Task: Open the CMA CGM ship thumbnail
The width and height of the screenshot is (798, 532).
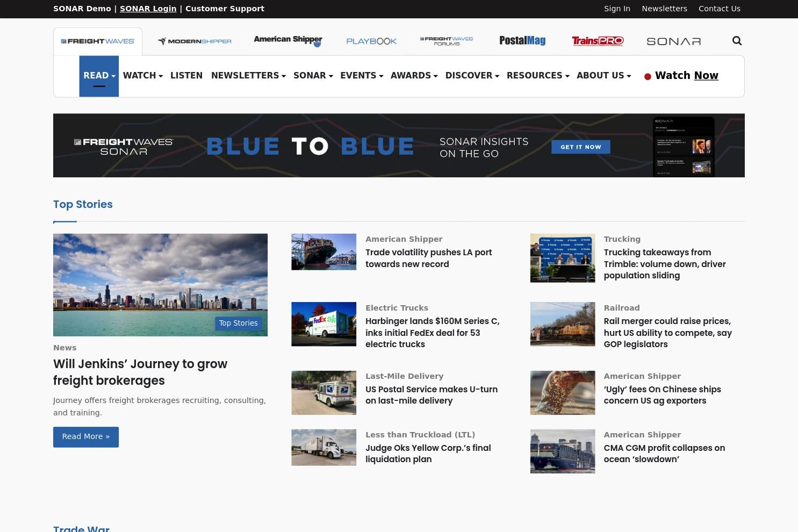Action: [563, 451]
